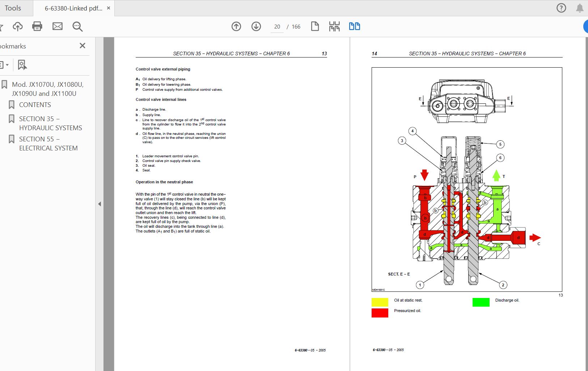This screenshot has width=588, height=371.
Task: Click 'Oil delivery for lifting phase.' line
Action: pos(164,79)
